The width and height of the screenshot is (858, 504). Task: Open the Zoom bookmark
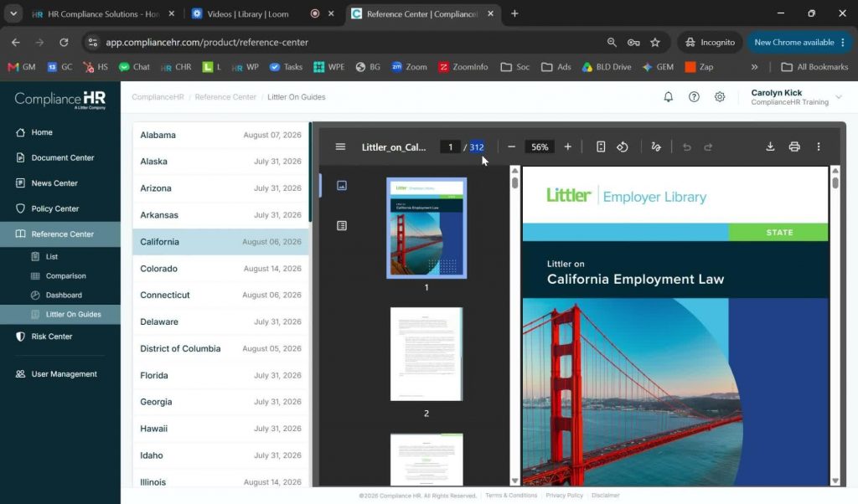pyautogui.click(x=409, y=67)
